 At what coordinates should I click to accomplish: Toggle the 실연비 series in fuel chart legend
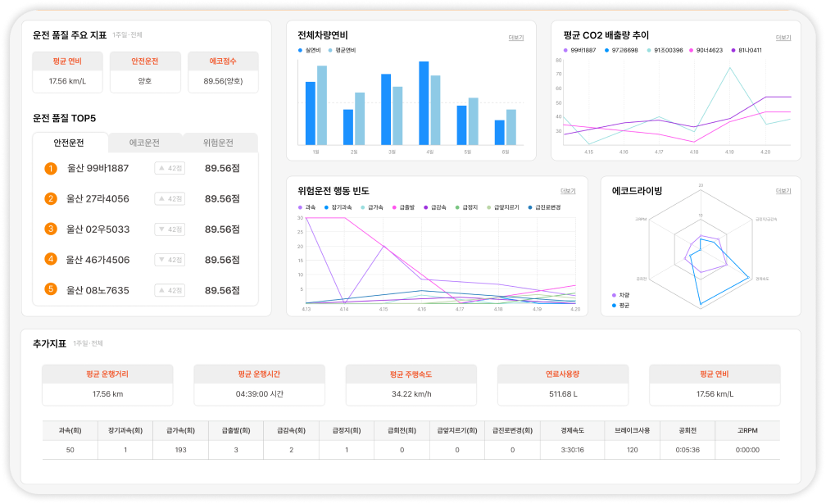[309, 51]
